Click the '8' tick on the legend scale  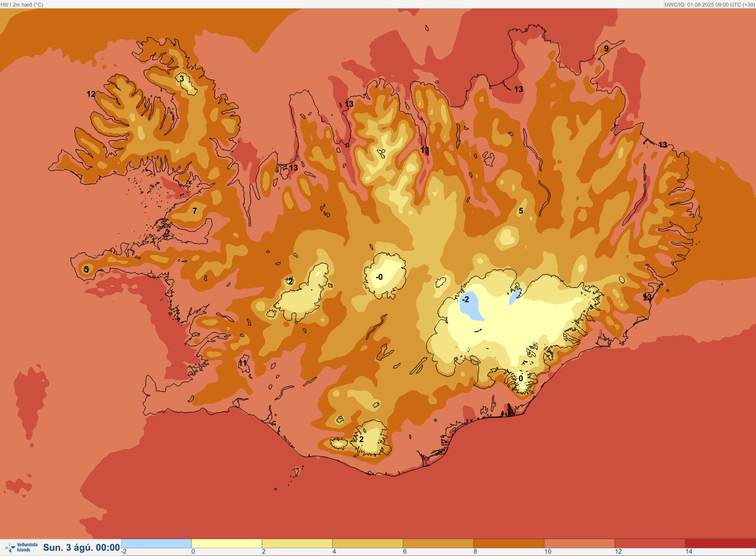pyautogui.click(x=475, y=551)
